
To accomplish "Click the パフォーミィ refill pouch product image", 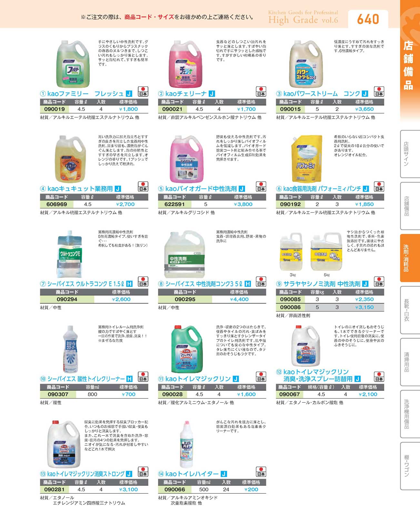I will (306, 159).
